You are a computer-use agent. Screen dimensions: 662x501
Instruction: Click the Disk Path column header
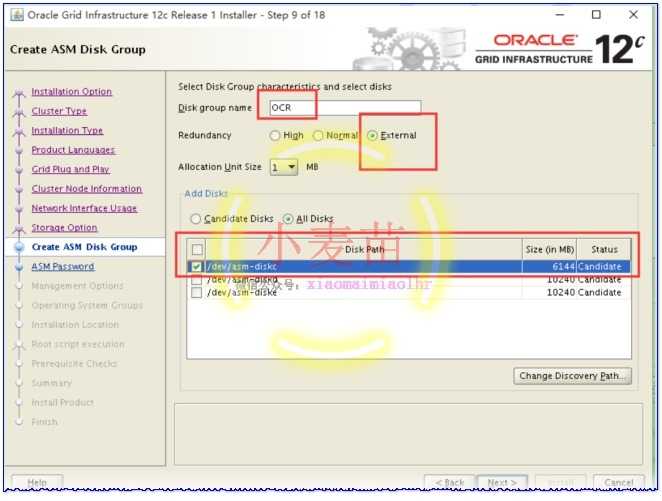point(364,249)
